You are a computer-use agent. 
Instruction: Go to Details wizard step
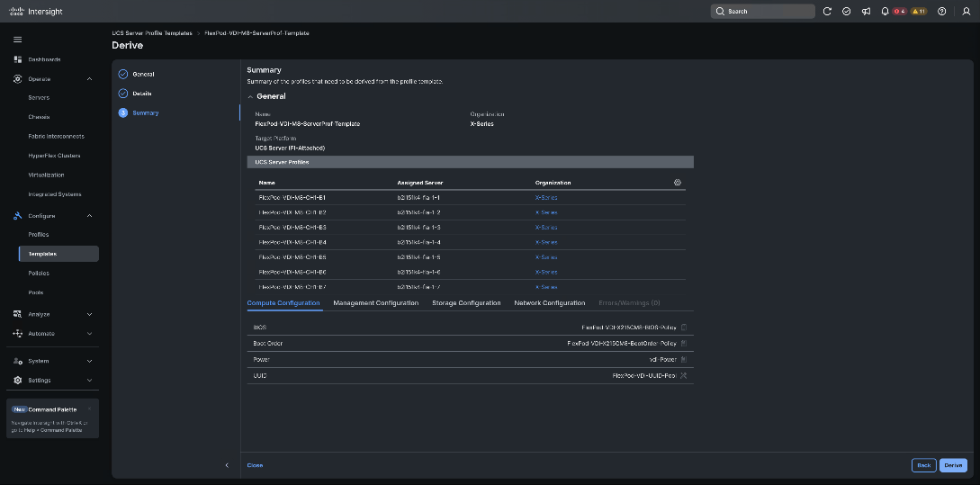(x=142, y=93)
